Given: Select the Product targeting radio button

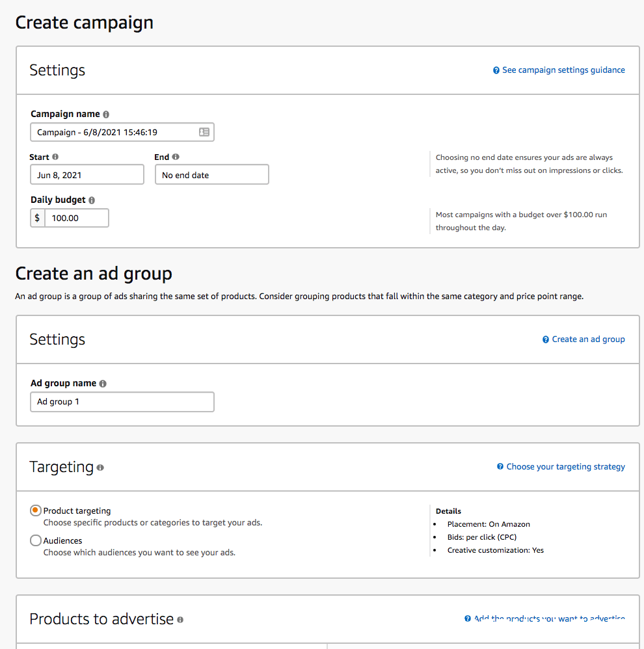Looking at the screenshot, I should (36, 510).
